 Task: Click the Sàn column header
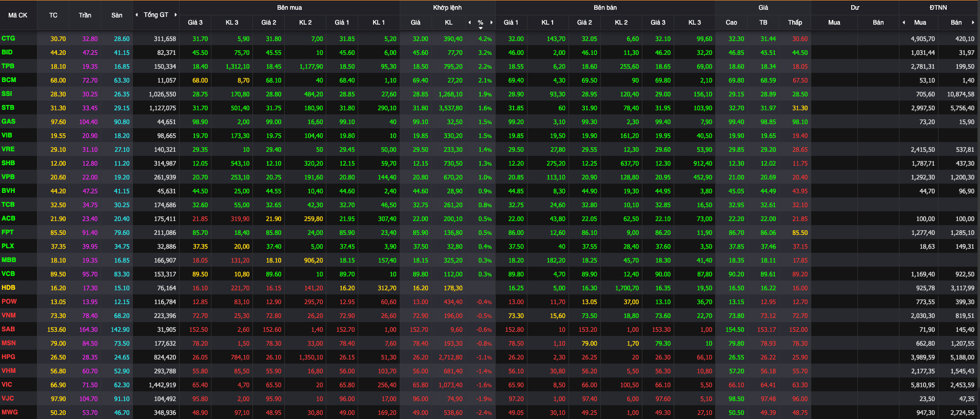[x=117, y=15]
